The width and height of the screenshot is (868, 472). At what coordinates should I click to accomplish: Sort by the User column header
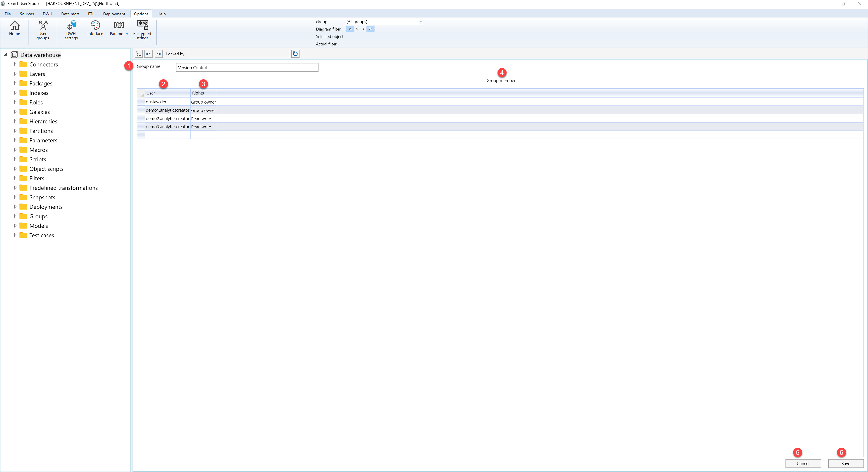pos(168,93)
